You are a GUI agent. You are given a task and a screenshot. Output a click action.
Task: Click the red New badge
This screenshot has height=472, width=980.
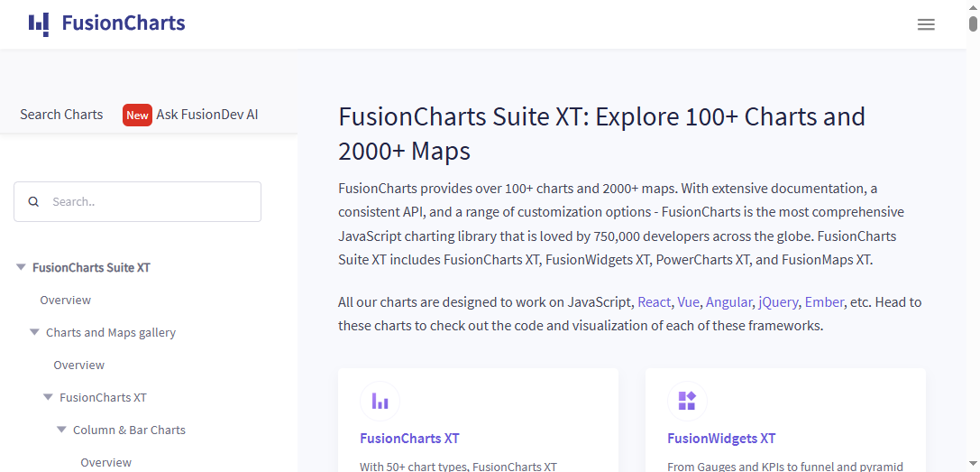(137, 116)
